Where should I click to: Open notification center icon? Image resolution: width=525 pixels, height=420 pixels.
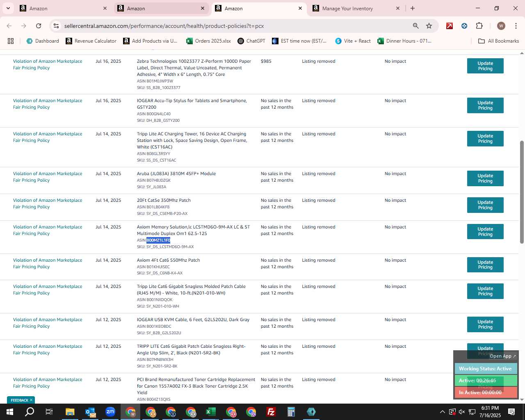[x=511, y=412]
